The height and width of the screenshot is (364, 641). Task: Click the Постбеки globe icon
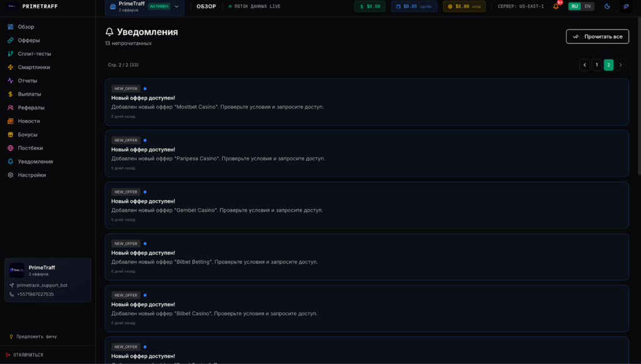click(10, 148)
